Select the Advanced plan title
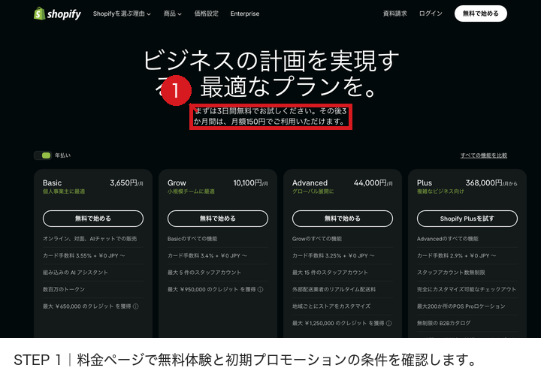Viewport: 541px width, 392px height. click(x=310, y=183)
